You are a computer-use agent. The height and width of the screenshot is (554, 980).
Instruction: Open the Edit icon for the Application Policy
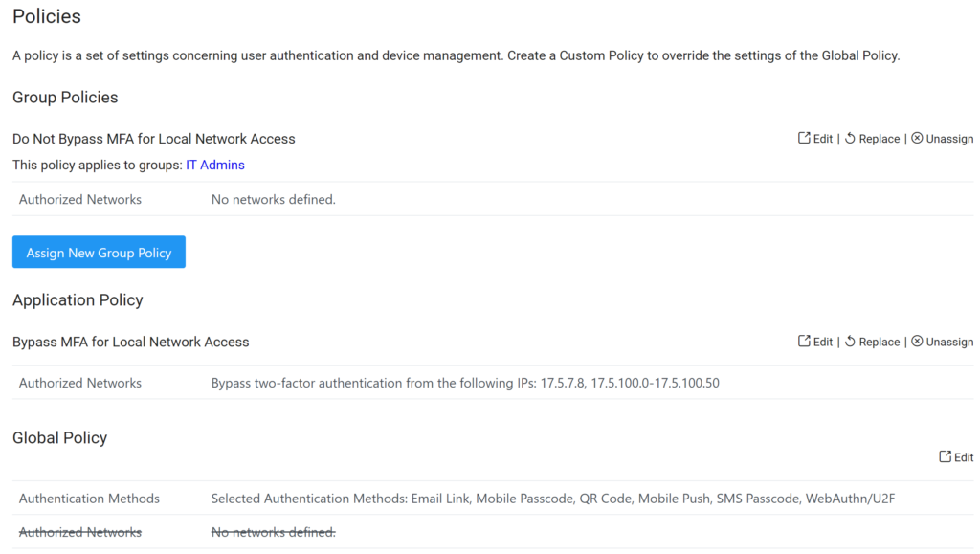point(804,342)
